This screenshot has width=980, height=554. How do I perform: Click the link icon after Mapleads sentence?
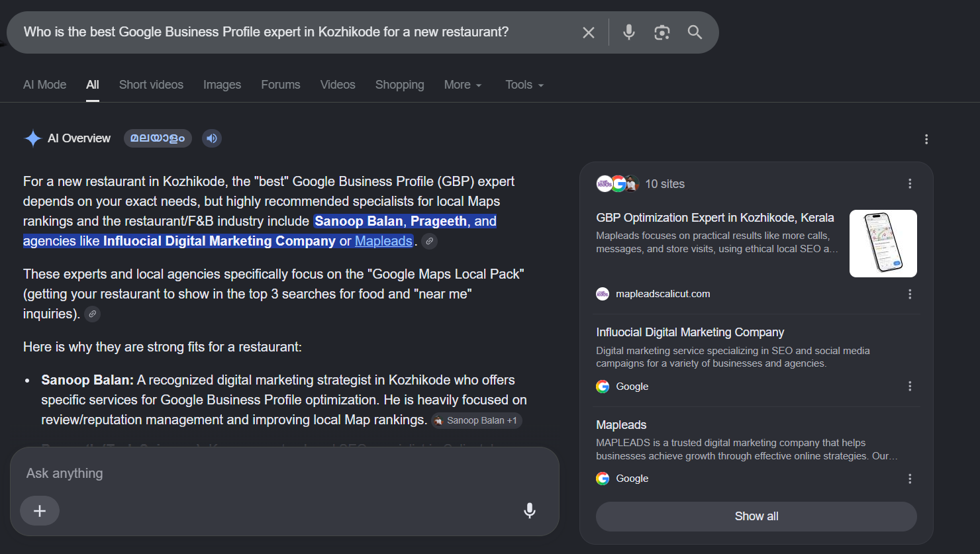(x=430, y=242)
